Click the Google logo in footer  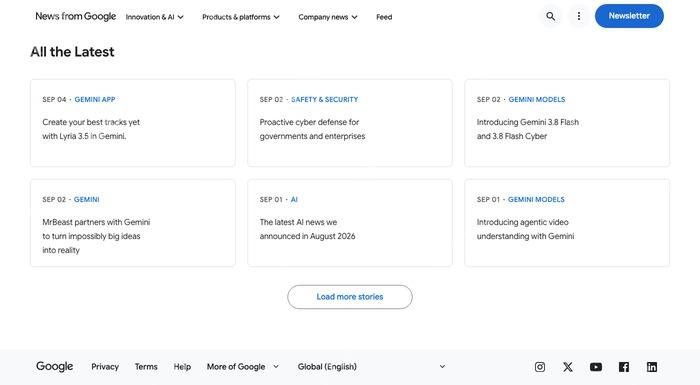[x=54, y=367]
